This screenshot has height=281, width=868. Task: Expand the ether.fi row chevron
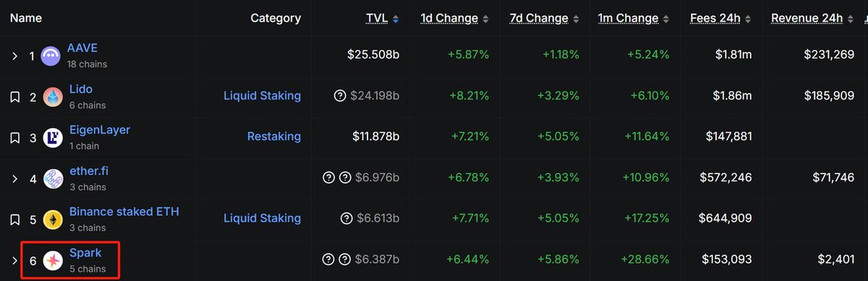click(x=14, y=178)
